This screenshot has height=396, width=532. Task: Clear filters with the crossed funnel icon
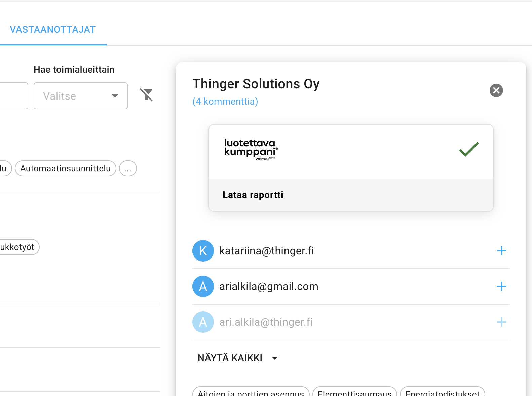[147, 95]
